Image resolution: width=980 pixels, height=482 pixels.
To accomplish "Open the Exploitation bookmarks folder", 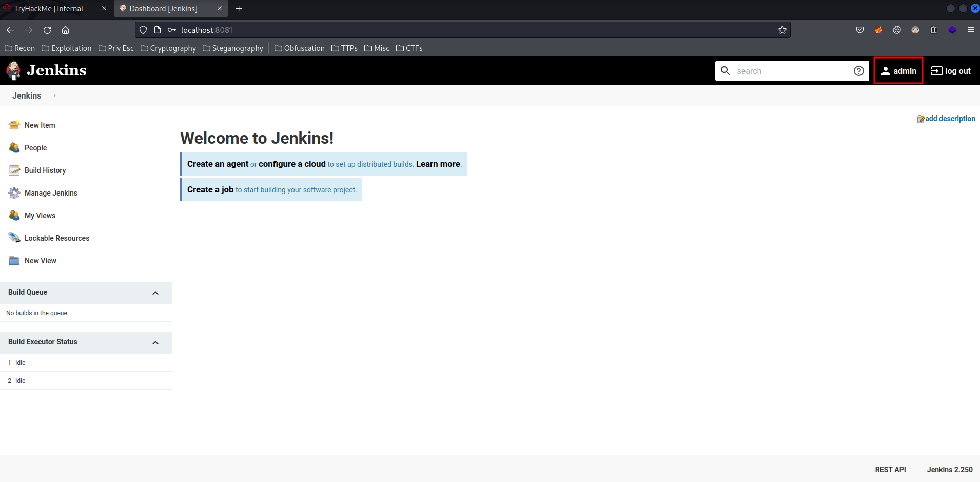I will (x=66, y=48).
